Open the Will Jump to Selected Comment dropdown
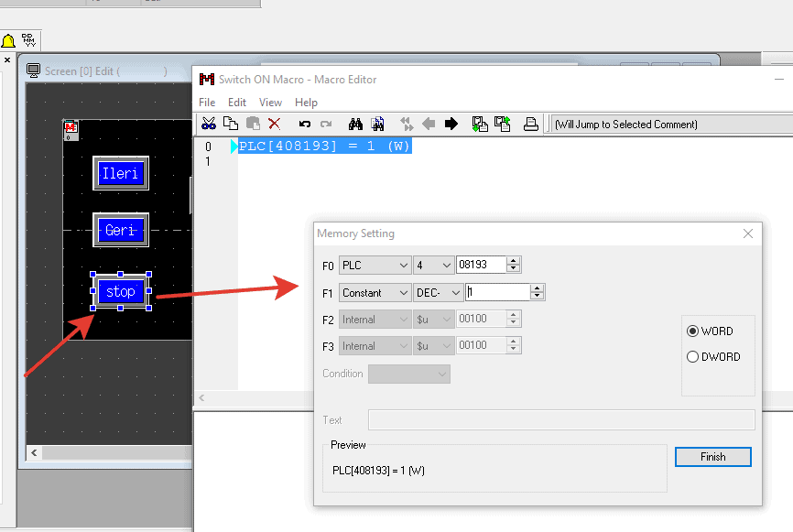This screenshot has width=793, height=532. [x=670, y=125]
